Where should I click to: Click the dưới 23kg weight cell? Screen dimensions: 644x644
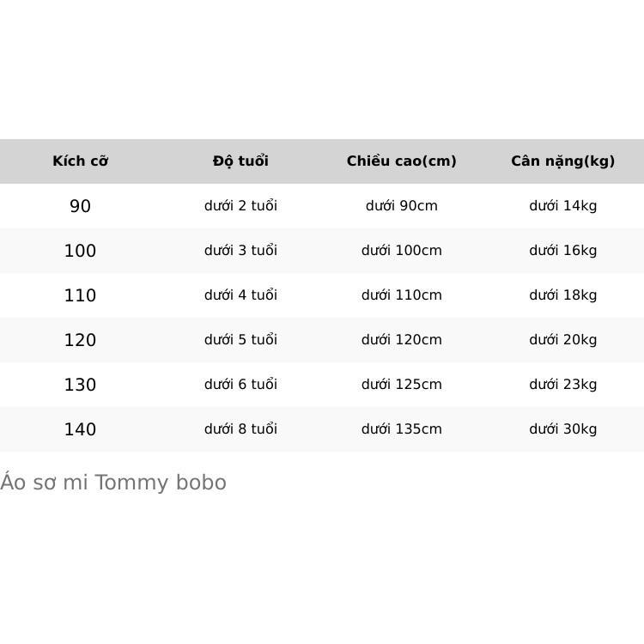(563, 385)
